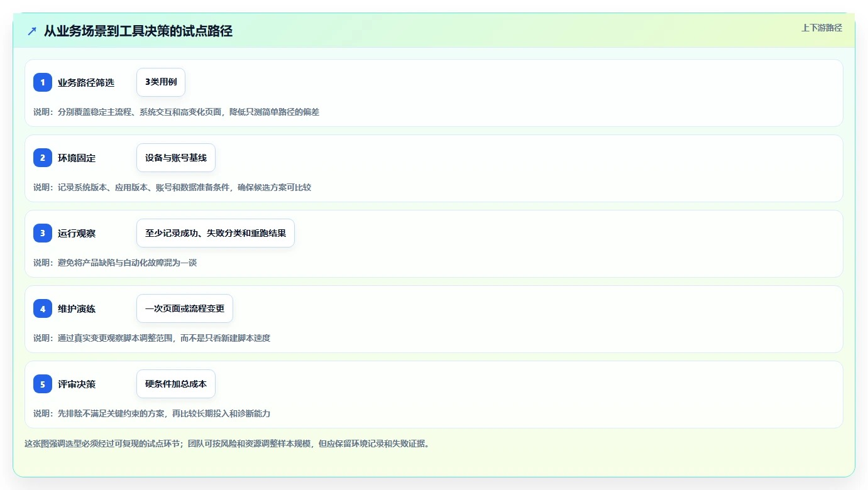Select the 维护演练 step name

click(77, 309)
